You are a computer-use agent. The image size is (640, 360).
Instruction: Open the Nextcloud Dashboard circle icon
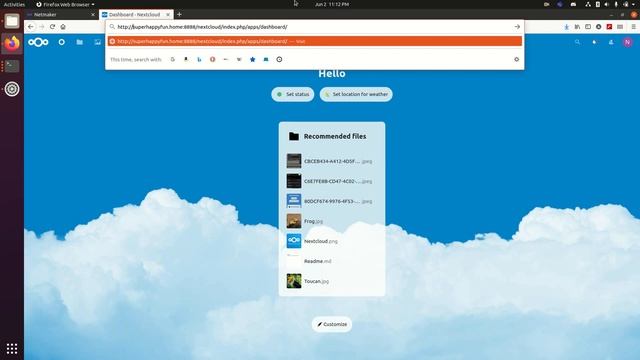[x=62, y=42]
